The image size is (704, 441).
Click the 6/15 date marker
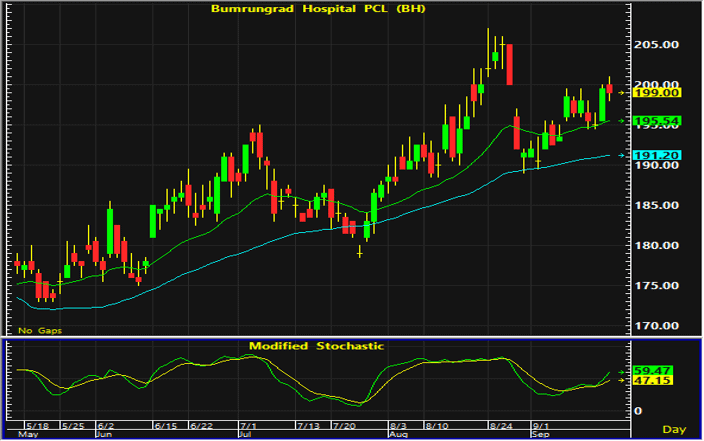point(165,426)
